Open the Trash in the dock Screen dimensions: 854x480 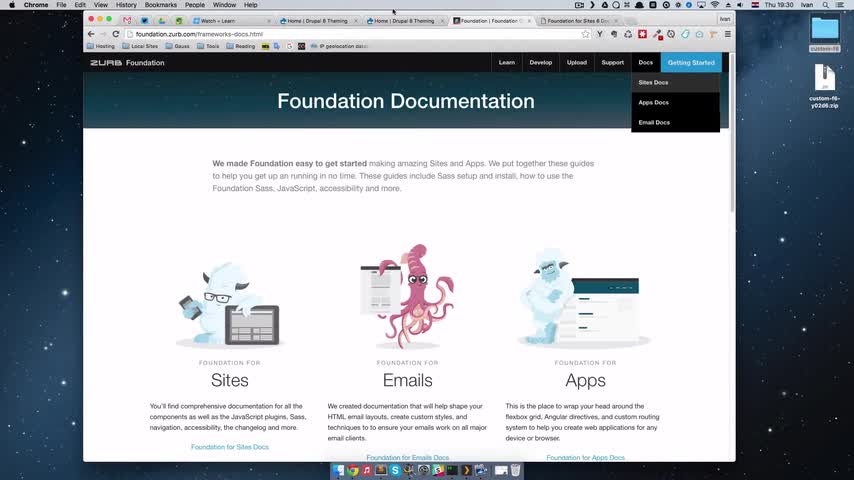pyautogui.click(x=515, y=470)
